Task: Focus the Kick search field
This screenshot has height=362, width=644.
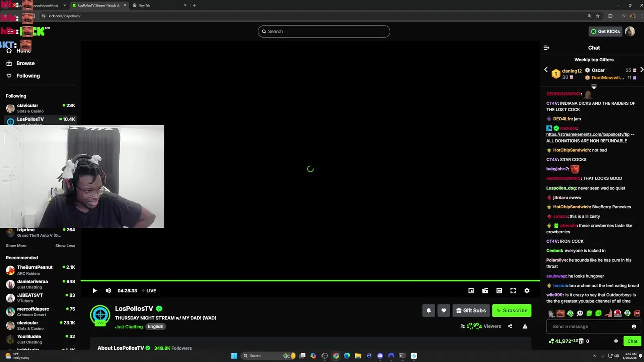Action: [324, 31]
